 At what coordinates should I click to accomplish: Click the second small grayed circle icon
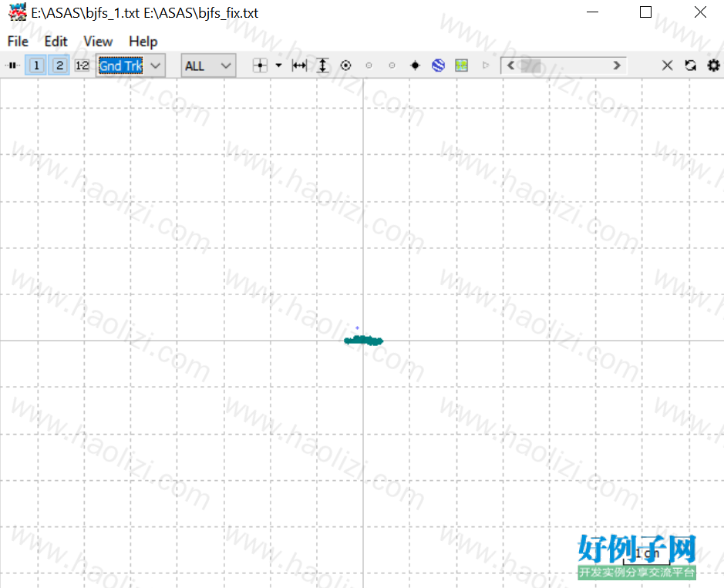[392, 66]
